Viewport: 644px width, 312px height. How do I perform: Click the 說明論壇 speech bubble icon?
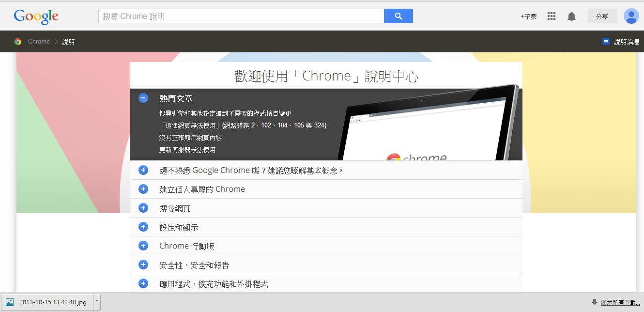pos(606,42)
